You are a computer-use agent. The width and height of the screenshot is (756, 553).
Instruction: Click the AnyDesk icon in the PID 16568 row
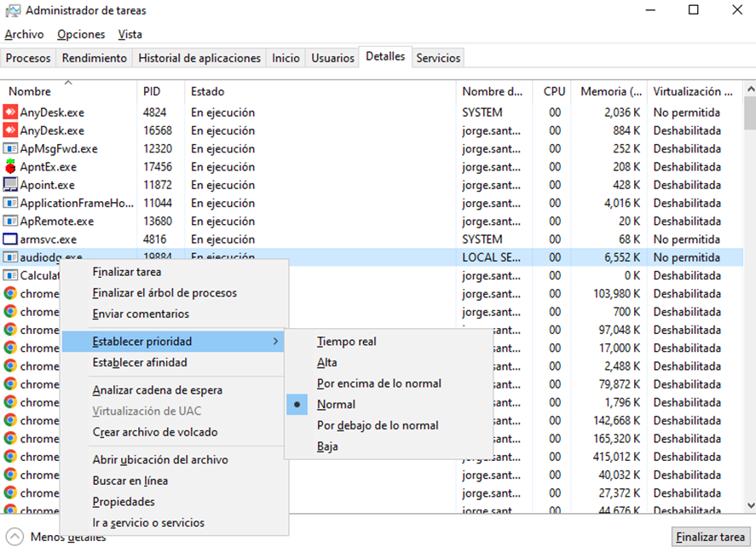[10, 130]
